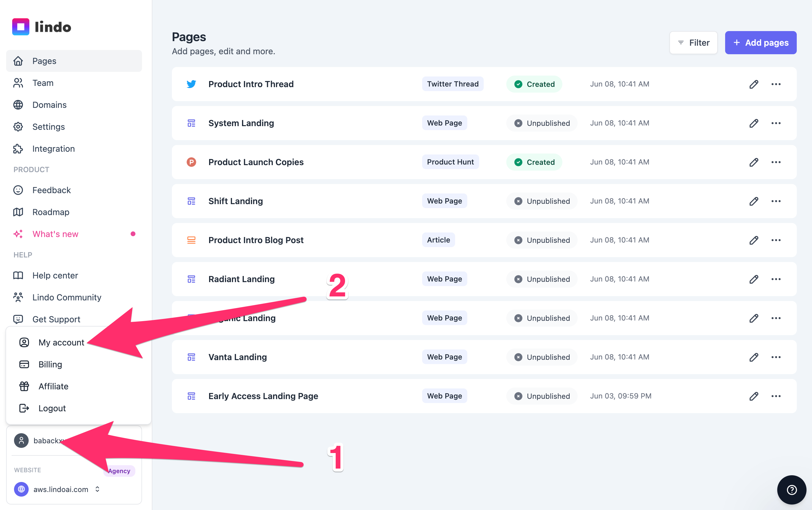Click Unpublished status on System Landing

pos(542,123)
